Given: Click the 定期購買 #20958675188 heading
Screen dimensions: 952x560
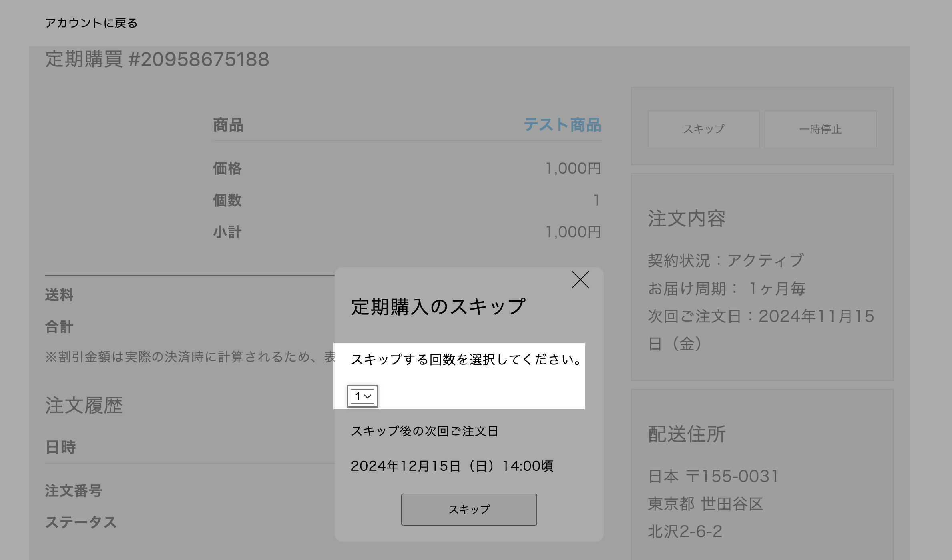Looking at the screenshot, I should pyautogui.click(x=157, y=60).
